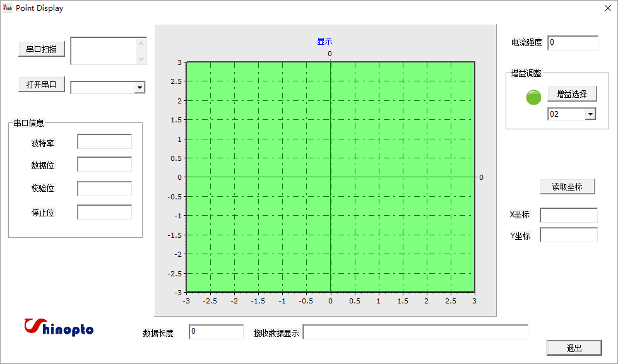The width and height of the screenshot is (618, 364).
Task: Close the Point Display window
Action: point(608,8)
